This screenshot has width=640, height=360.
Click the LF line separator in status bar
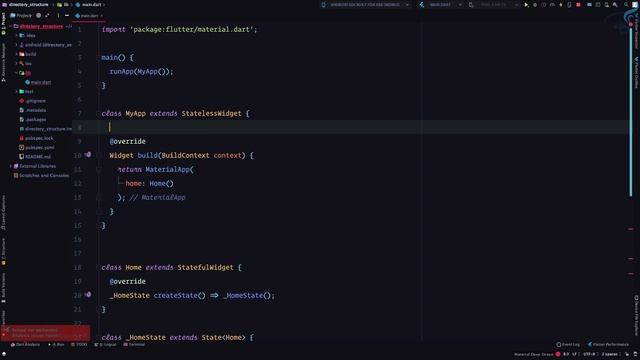point(574,354)
